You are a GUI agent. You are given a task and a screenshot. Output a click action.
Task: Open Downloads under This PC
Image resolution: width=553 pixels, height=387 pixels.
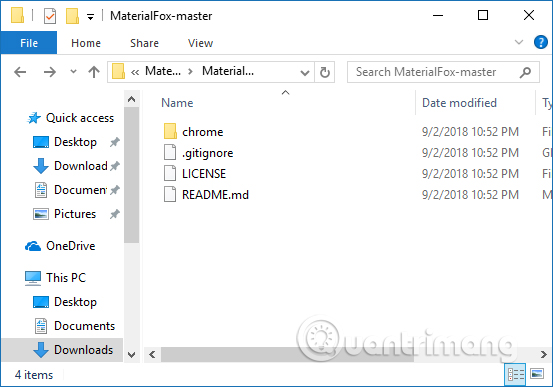[x=84, y=350]
